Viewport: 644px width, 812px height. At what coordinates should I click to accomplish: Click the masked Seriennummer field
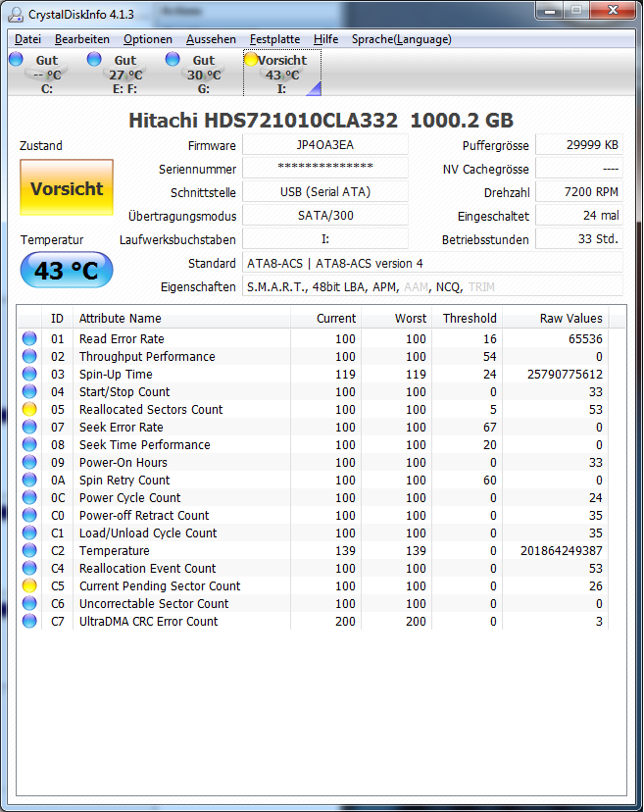tap(325, 168)
